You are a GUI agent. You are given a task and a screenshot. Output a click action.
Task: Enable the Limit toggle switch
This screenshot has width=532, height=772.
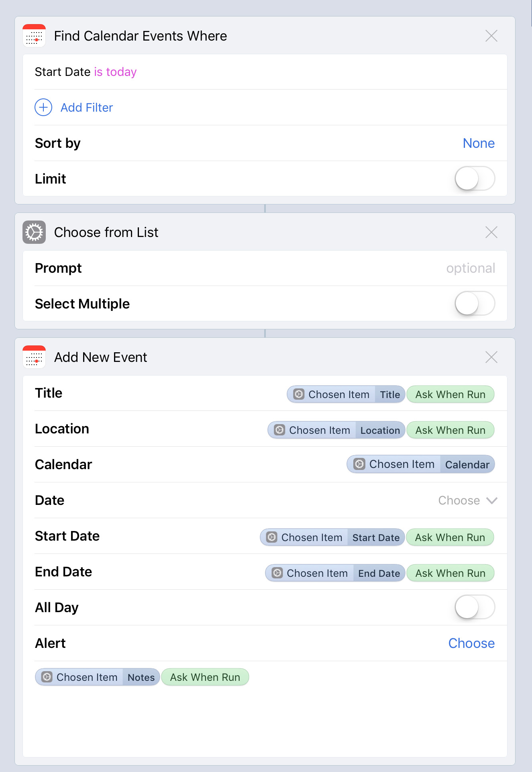pyautogui.click(x=475, y=179)
